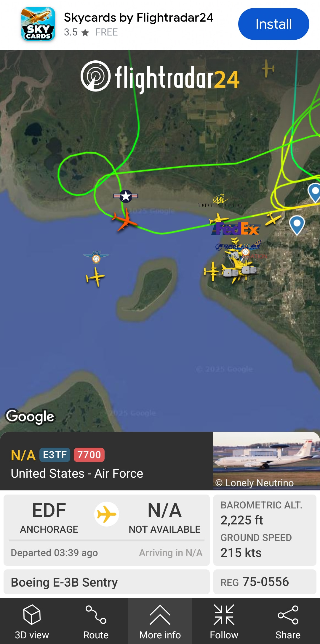Open the Google logo on the map
320x644 pixels.
[31, 417]
